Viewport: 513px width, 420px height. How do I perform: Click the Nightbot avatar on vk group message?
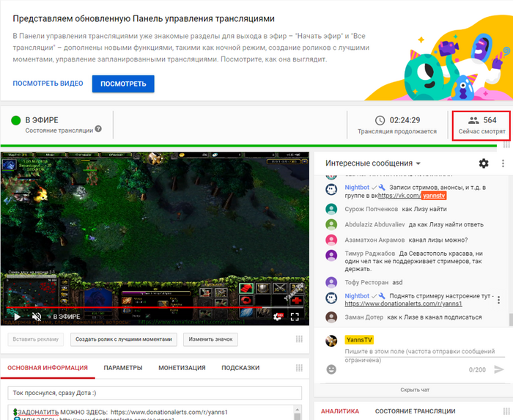pyautogui.click(x=331, y=189)
